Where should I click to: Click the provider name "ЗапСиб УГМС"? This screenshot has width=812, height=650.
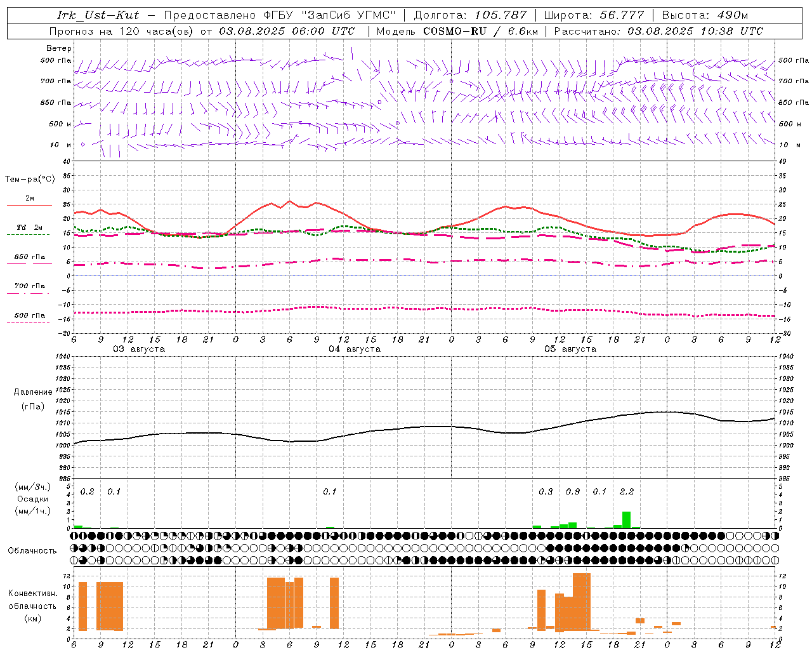pyautogui.click(x=350, y=15)
